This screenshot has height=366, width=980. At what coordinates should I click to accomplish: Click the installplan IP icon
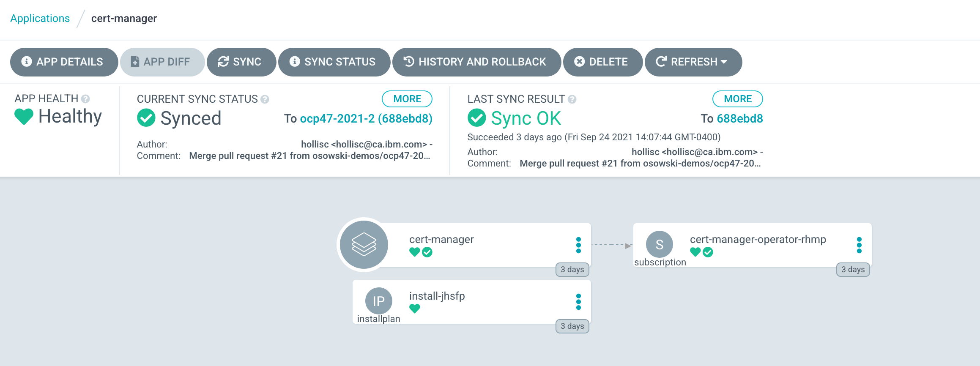379,301
